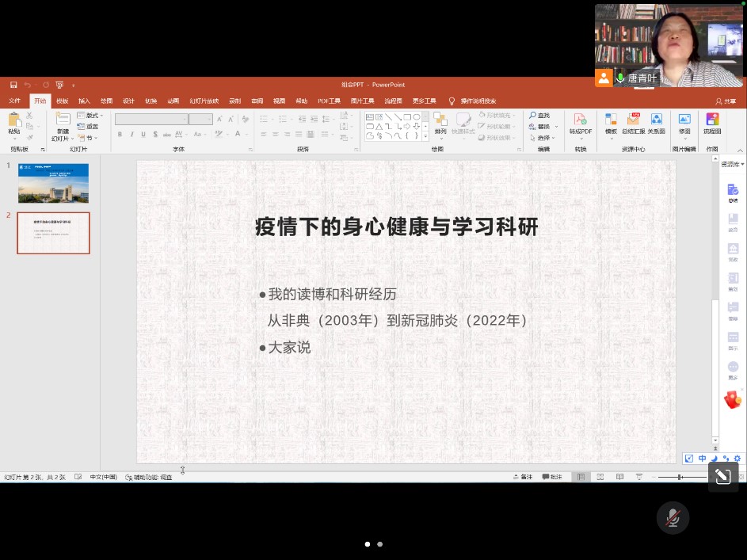Toggle Italic formatting button
Image resolution: width=747 pixels, height=560 pixels.
pyautogui.click(x=131, y=135)
